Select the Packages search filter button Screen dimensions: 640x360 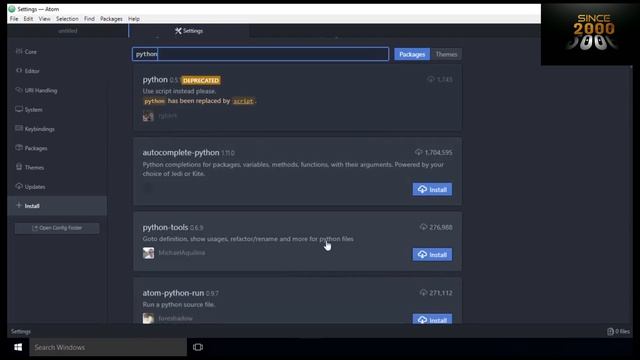tap(412, 54)
